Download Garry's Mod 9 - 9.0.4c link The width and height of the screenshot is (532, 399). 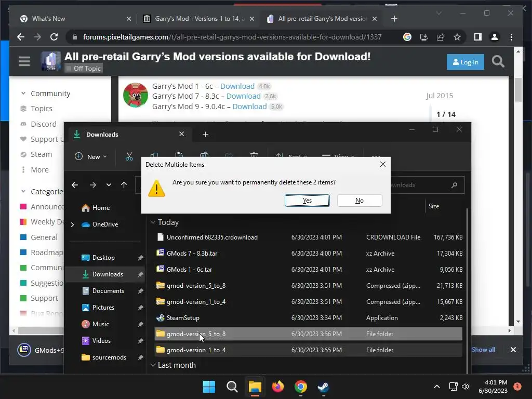[249, 107]
